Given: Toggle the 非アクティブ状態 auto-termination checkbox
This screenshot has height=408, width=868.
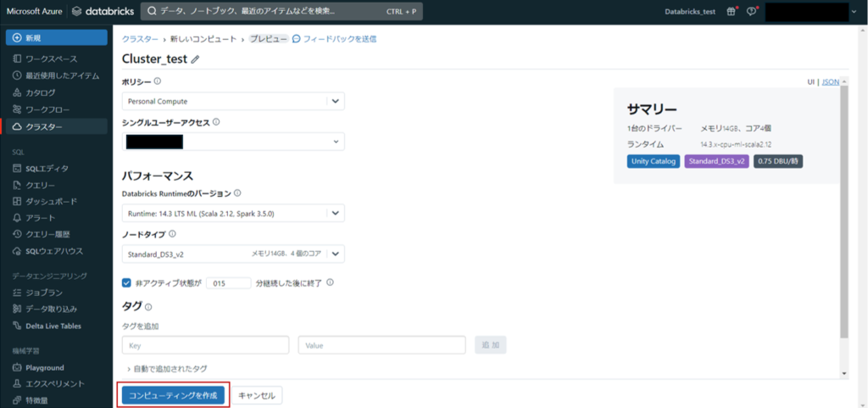Looking at the screenshot, I should point(126,282).
